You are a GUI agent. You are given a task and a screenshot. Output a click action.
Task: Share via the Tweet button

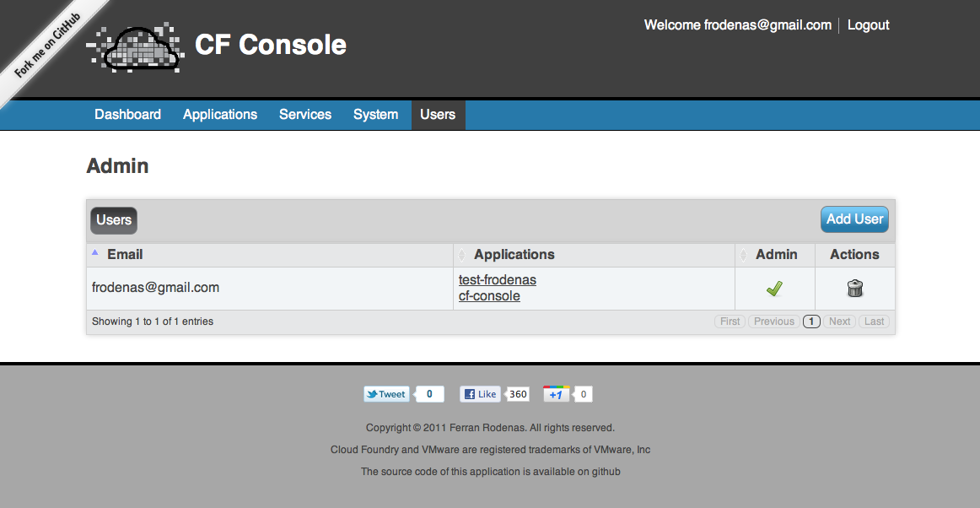click(x=387, y=394)
